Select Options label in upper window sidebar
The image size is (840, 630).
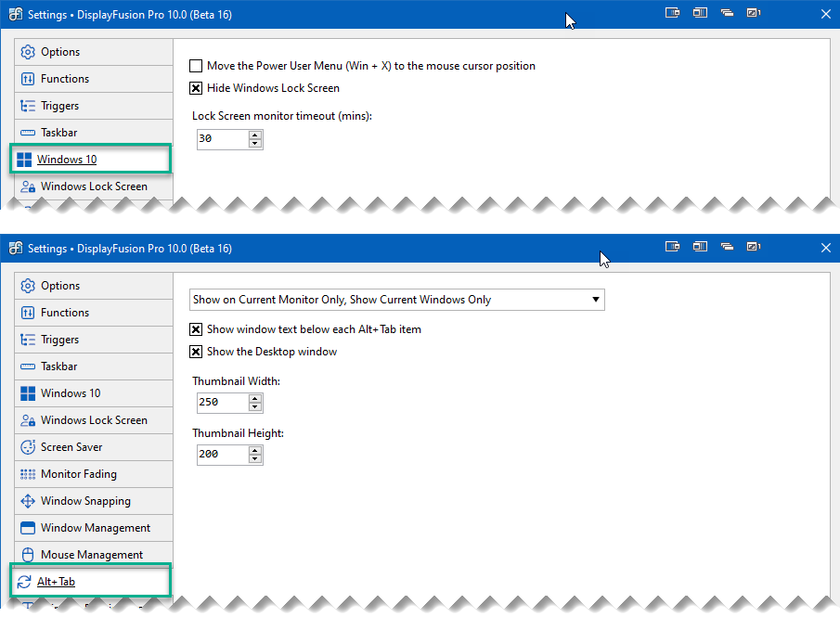[x=60, y=52]
